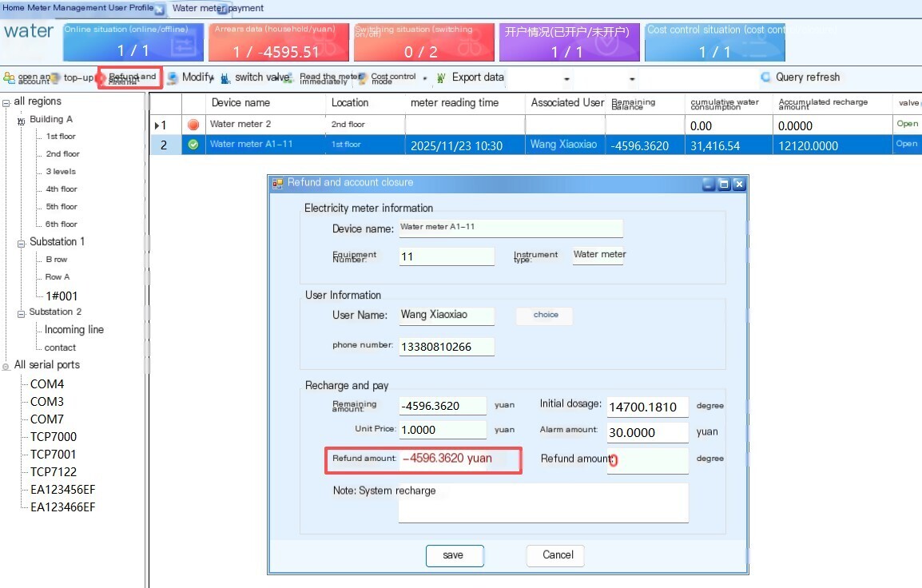Click the Query refresh icon
This screenshot has height=588, width=922.
tap(765, 77)
